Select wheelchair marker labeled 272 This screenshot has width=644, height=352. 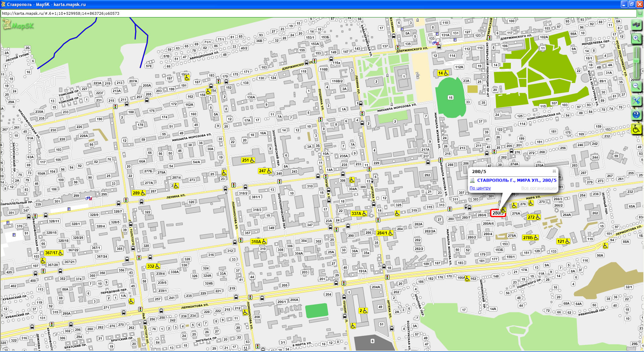[x=534, y=217]
